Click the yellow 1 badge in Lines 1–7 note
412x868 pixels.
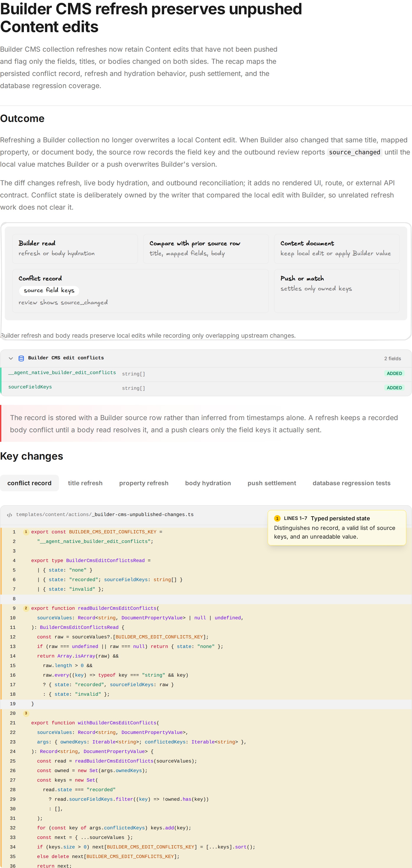tap(277, 519)
